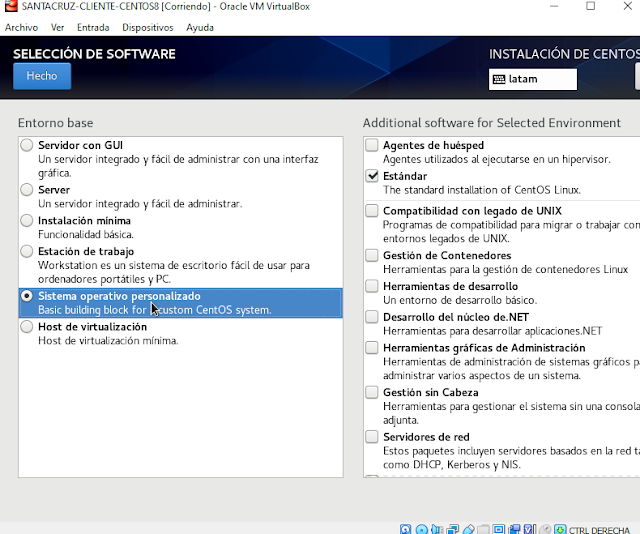Click 'Herramientas para la gestión de contenedores Linux'
Viewport: 640px width, 534px height.
tap(505, 269)
